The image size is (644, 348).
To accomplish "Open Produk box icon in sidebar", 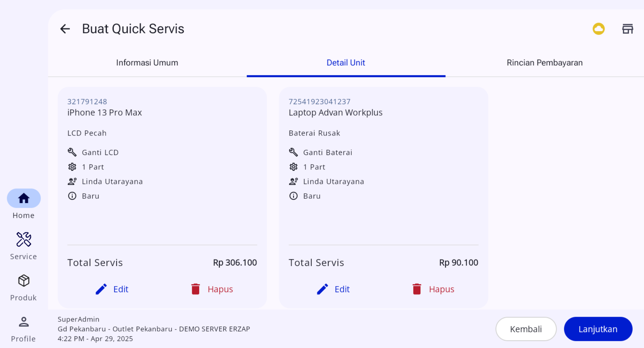I will (x=24, y=287).
